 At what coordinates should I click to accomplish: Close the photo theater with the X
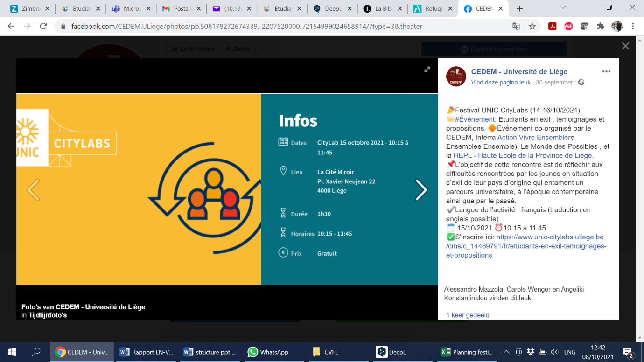(625, 46)
